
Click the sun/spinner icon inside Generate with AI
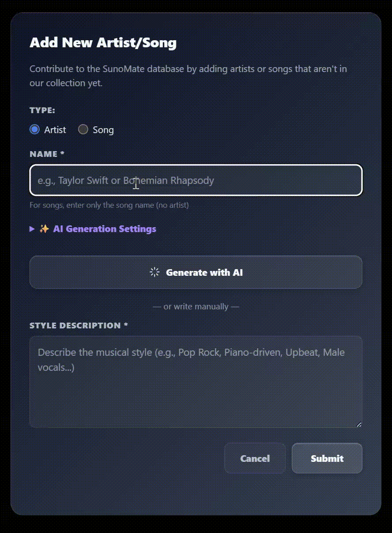click(x=154, y=272)
